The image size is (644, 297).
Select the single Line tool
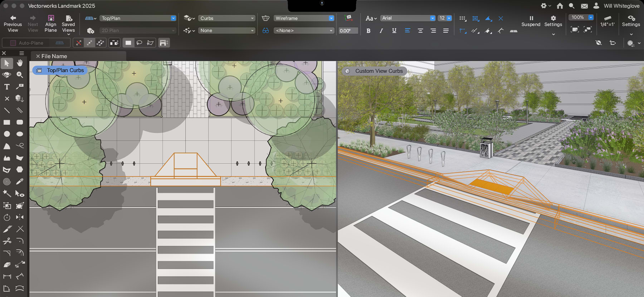7,110
